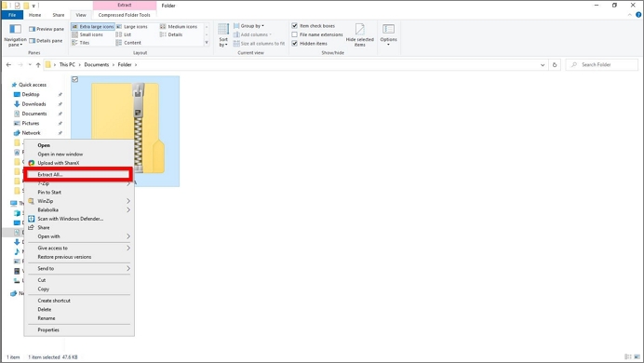Viewport: 644px width, 363px height.
Task: Enable File name extensions checkbox
Action: (x=294, y=35)
